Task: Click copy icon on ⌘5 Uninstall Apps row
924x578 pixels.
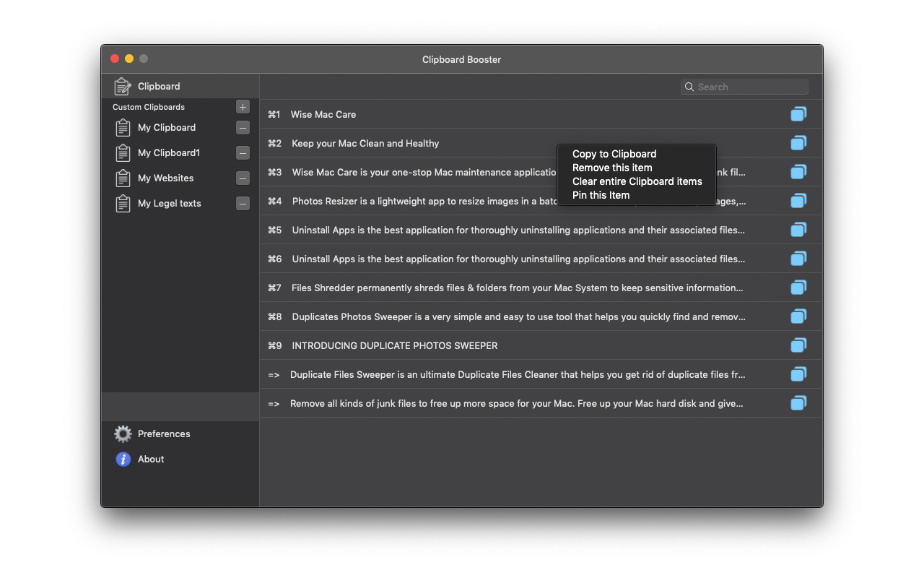Action: [x=798, y=230]
